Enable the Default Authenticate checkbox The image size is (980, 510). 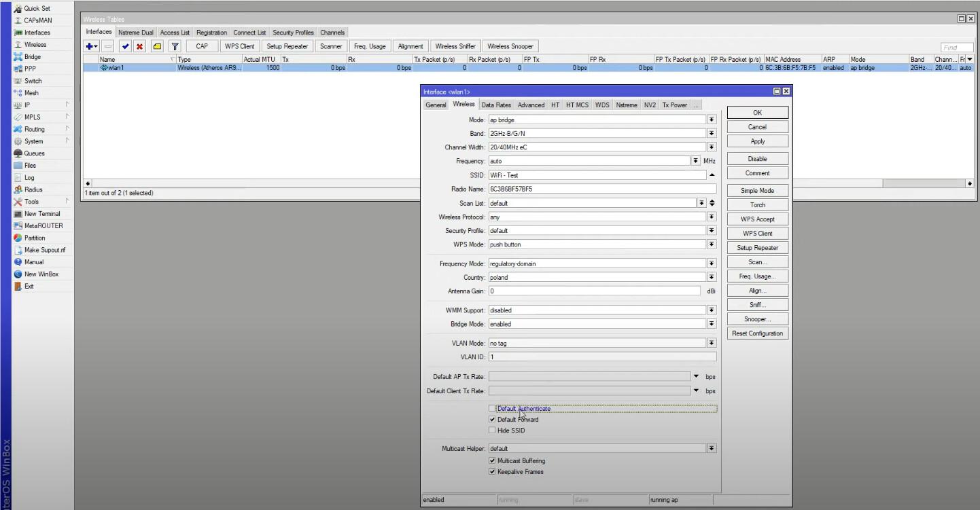tap(492, 409)
